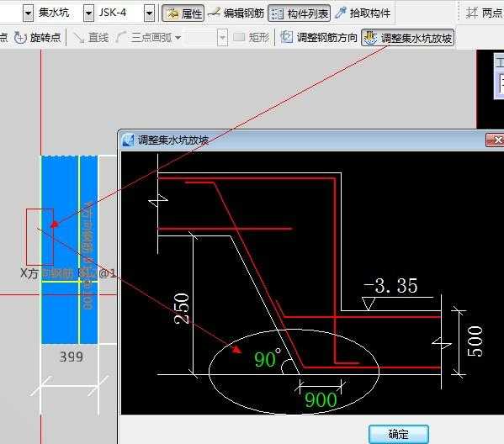
Task: Select the 拾取构件 pick component tool
Action: tap(363, 13)
